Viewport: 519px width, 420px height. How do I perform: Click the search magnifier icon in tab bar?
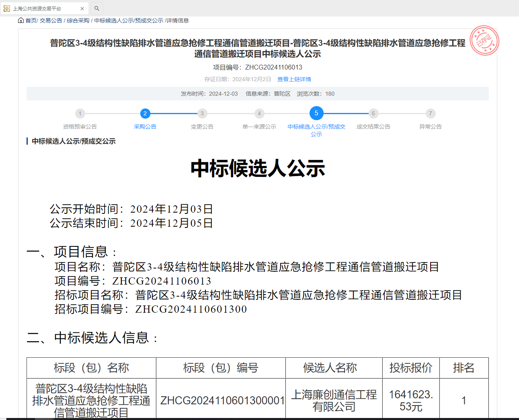(97, 8)
